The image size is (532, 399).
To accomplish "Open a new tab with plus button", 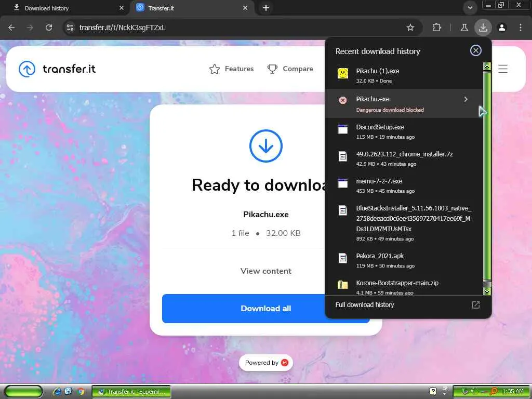I will pyautogui.click(x=266, y=8).
